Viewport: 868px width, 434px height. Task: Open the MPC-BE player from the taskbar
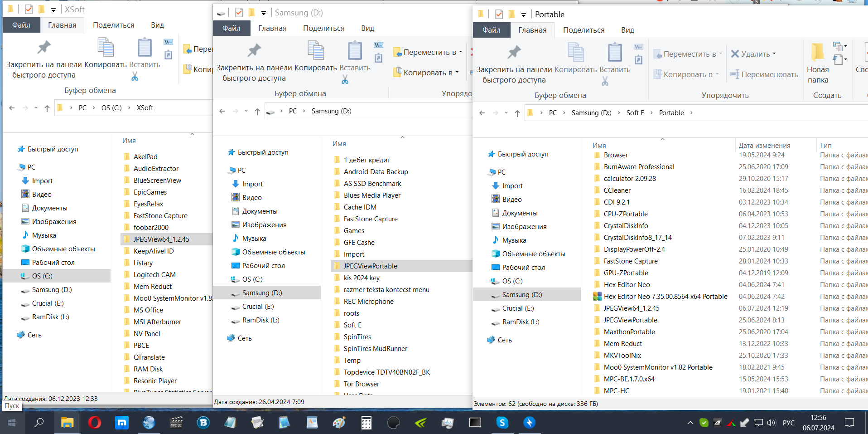click(176, 423)
